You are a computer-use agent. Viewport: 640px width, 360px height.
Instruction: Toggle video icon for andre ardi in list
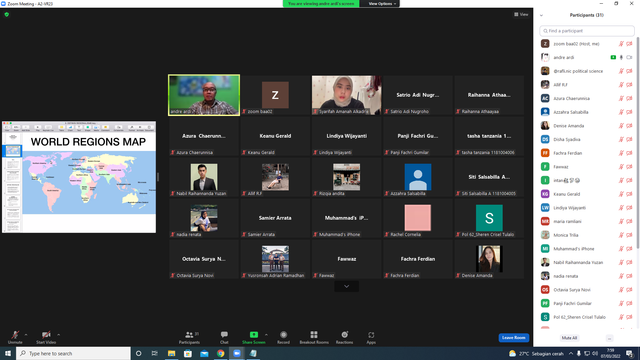629,58
